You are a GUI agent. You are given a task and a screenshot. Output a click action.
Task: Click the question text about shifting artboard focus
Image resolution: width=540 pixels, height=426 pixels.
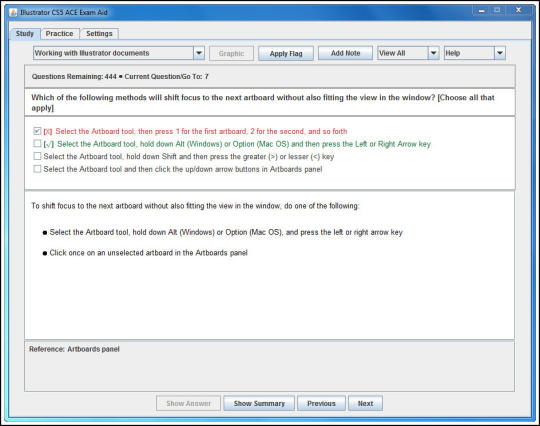(263, 103)
